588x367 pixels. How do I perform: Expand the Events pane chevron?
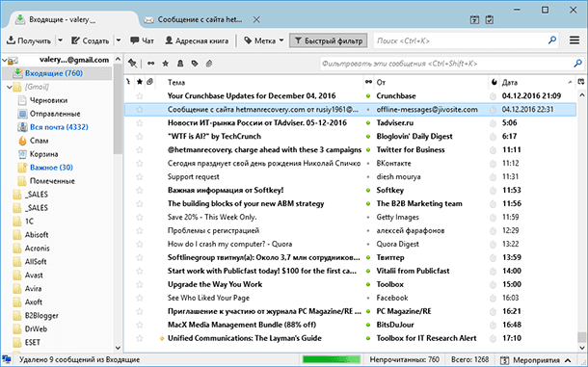(568, 360)
